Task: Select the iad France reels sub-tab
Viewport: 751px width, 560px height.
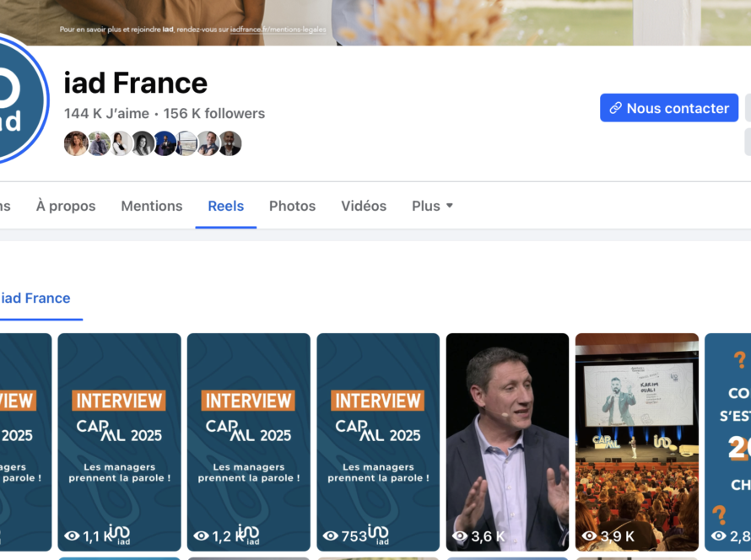Action: 35,299
